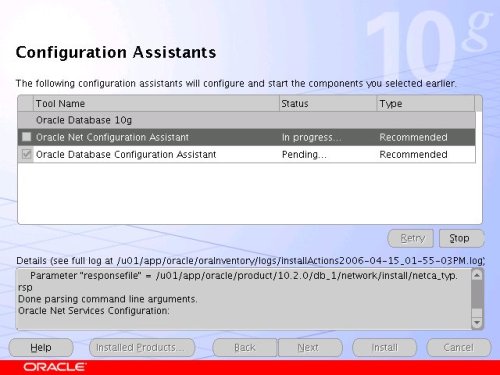Click the Retry button
The height and width of the screenshot is (375, 500).
411,238
